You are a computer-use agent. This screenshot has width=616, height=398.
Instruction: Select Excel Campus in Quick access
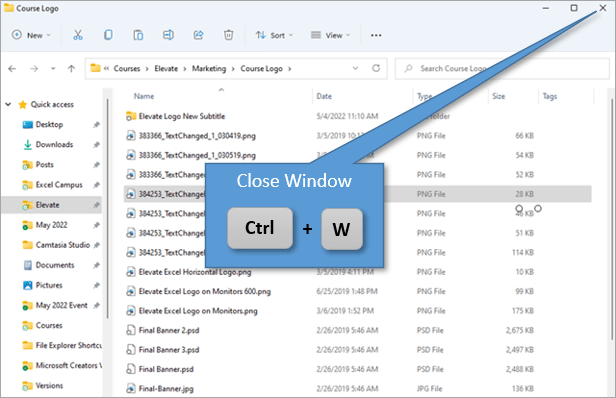tap(59, 185)
